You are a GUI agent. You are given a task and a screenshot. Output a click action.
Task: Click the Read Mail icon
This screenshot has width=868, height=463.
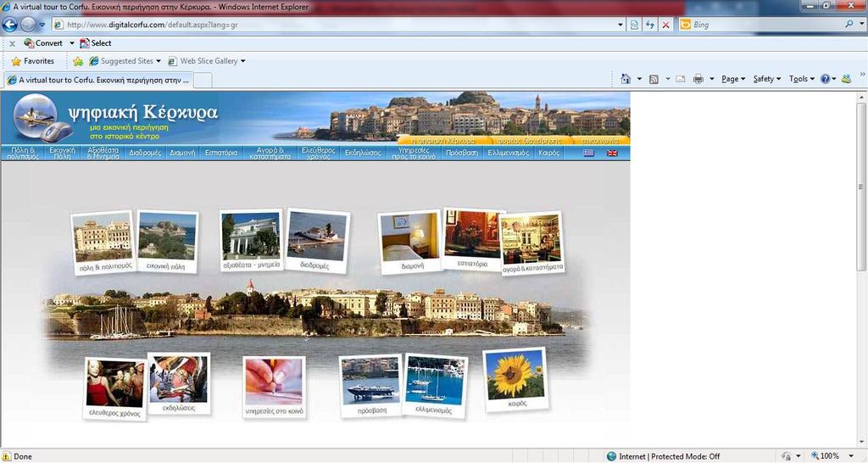[681, 79]
